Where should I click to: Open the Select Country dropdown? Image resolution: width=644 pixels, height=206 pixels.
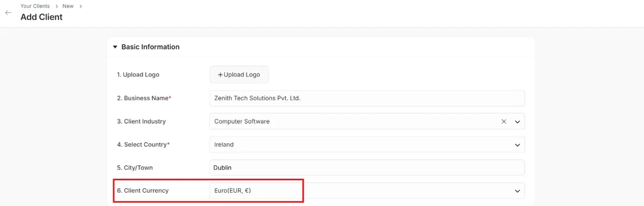tap(367, 144)
